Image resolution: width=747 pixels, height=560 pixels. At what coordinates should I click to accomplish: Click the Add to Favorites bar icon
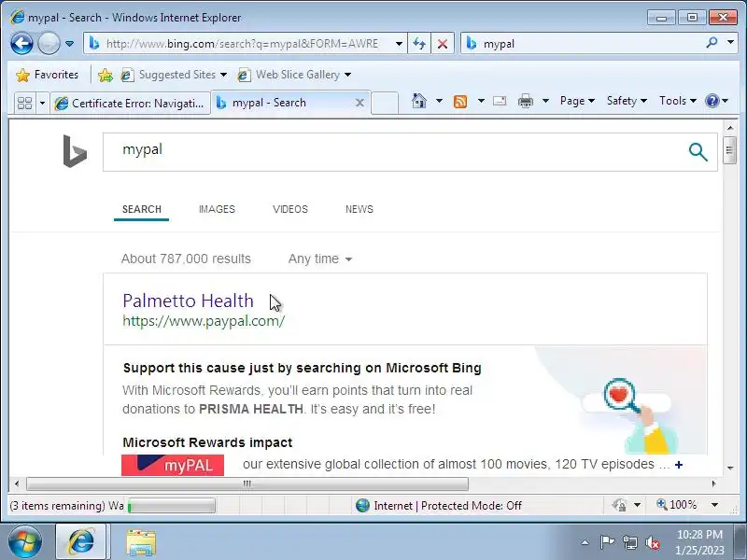coord(106,75)
